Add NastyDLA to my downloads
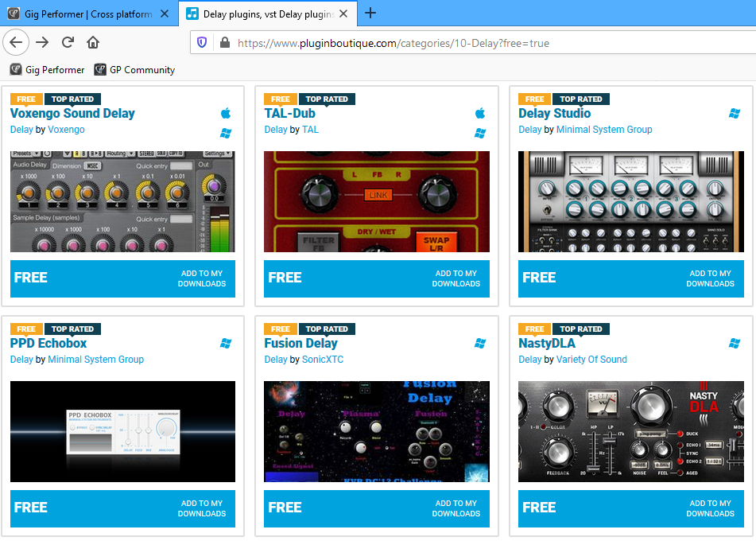Image resolution: width=756 pixels, height=541 pixels. coord(710,508)
